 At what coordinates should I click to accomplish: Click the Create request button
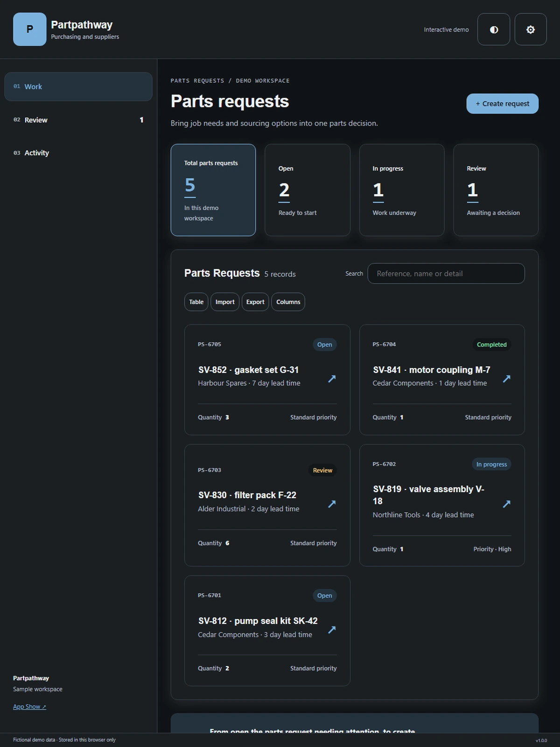502,104
